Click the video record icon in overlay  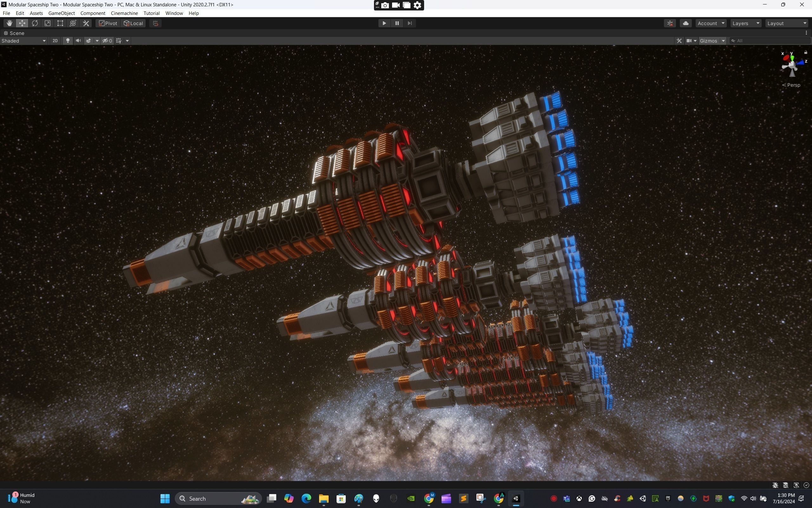[396, 5]
